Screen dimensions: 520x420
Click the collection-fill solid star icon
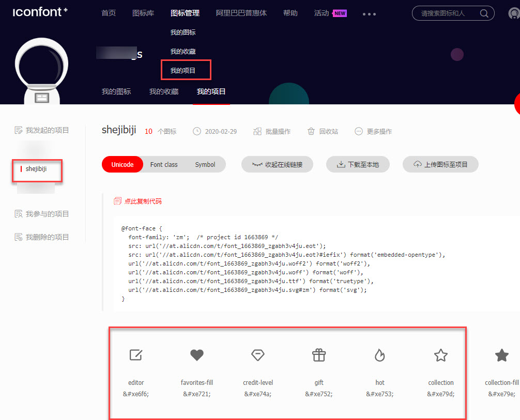pos(501,355)
